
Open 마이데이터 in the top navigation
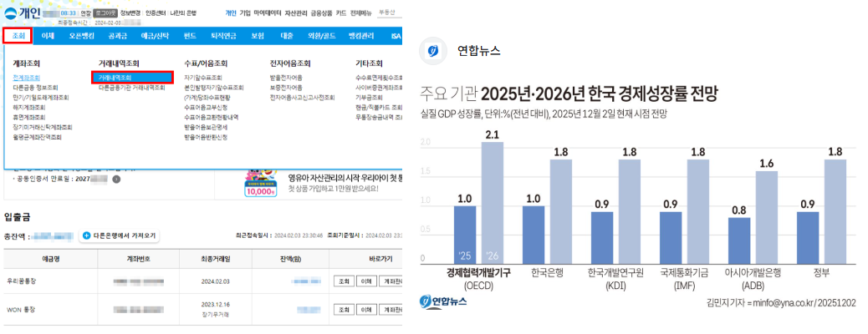[268, 13]
